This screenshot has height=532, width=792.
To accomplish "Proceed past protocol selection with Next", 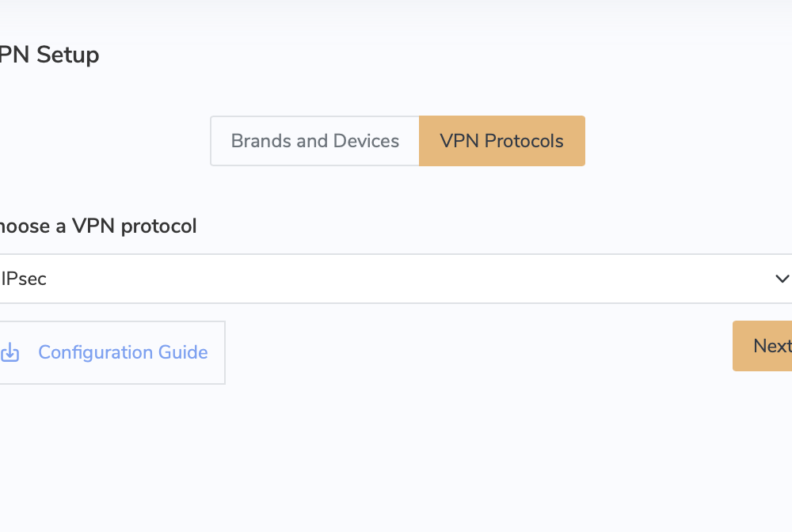I will [x=775, y=346].
